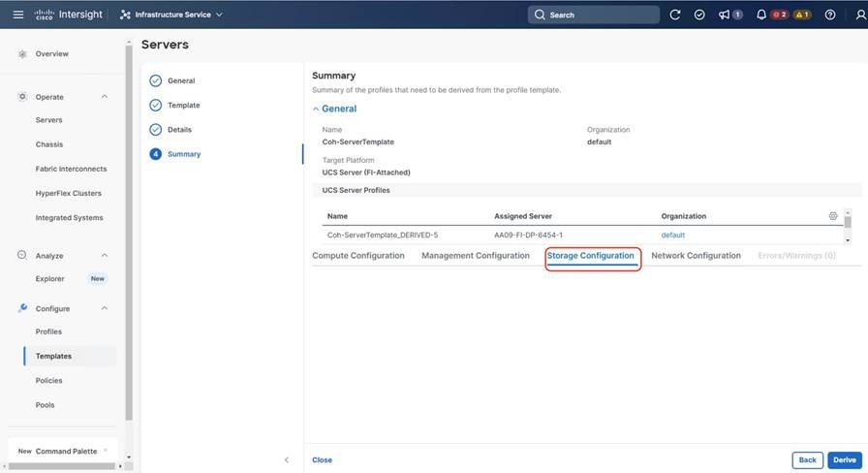Open the announcements megaphone icon
Viewport: 868px width, 473px height.
tap(724, 15)
